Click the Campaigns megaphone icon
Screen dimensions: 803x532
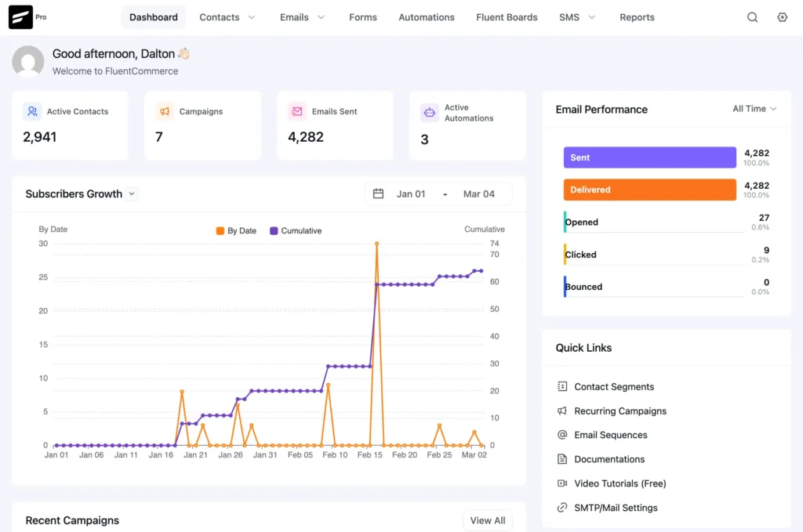pyautogui.click(x=164, y=111)
